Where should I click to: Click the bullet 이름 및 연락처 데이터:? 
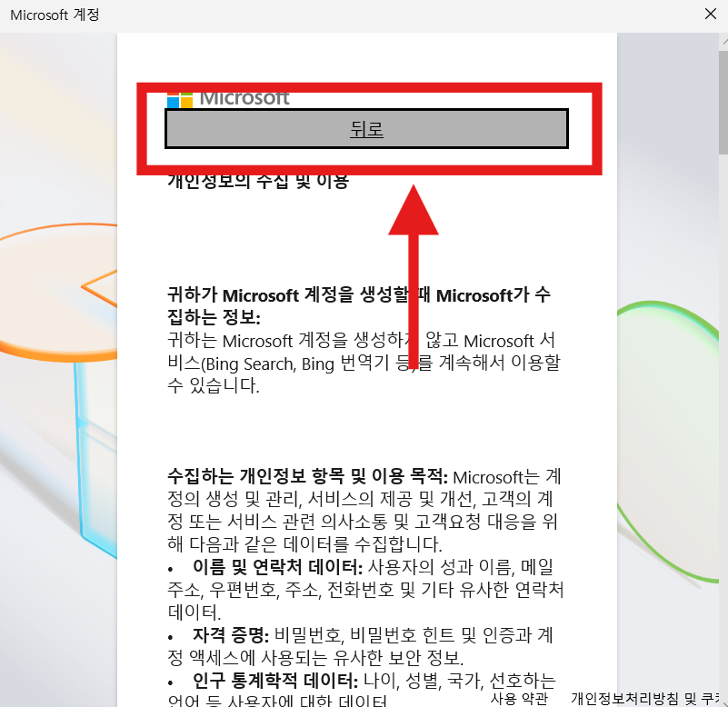(x=277, y=567)
